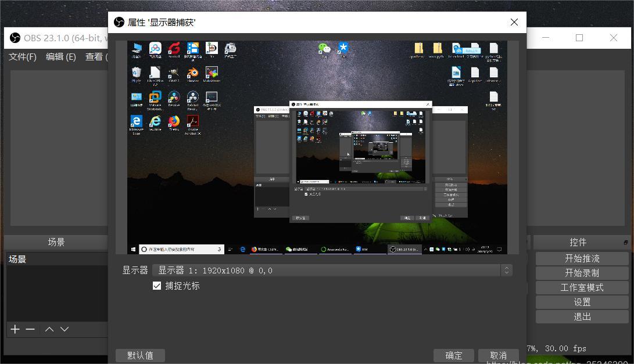This screenshot has width=634, height=364.
Task: Click the recycle bin icon in preview
Action: tap(136, 75)
